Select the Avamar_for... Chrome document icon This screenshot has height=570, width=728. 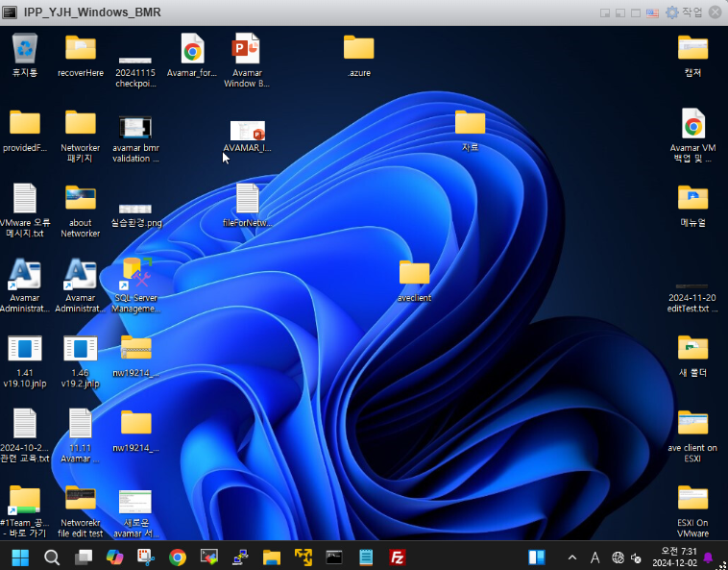pyautogui.click(x=192, y=48)
